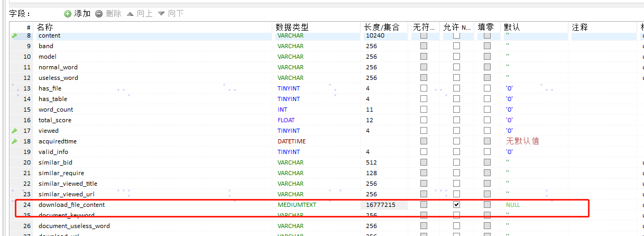
Task: Click the index key icon beside acquiredtime row
Action: click(14, 141)
